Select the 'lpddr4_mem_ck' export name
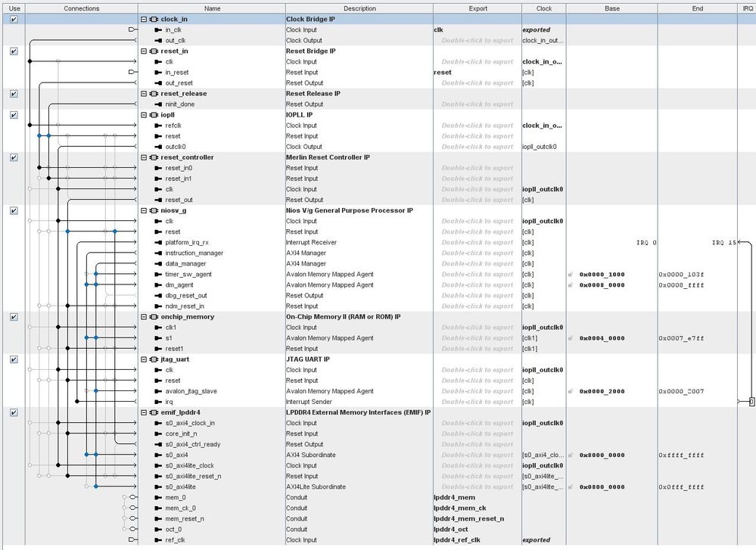The image size is (756, 550). click(460, 508)
